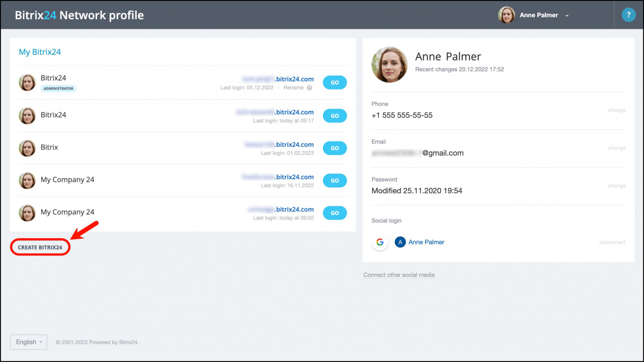Click disconnect for Google login
Image resolution: width=644 pixels, height=362 pixels.
click(x=612, y=242)
